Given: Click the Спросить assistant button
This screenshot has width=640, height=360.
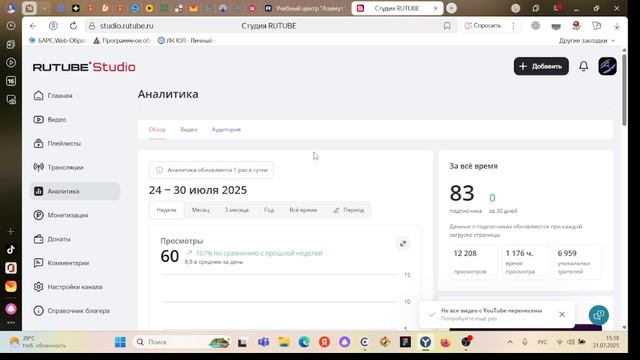Looking at the screenshot, I should click(x=483, y=26).
